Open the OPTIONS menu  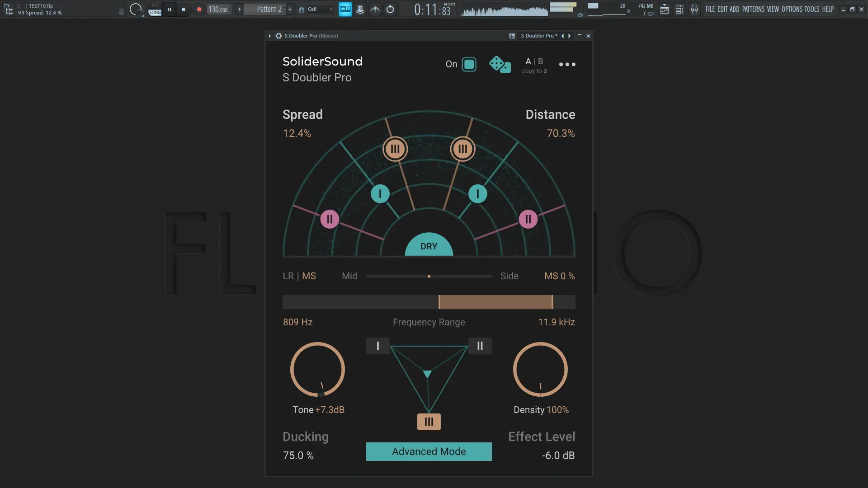792,9
